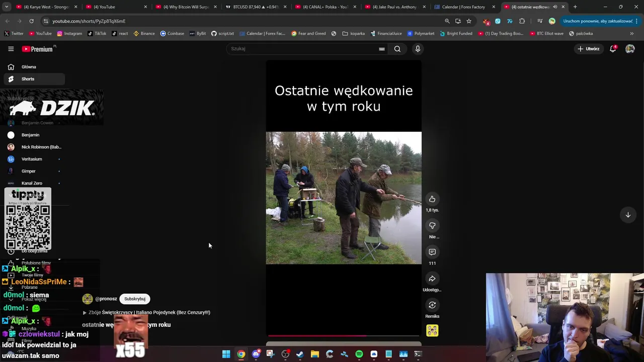This screenshot has height=362, width=644.
Task: Switch to the Kanye West - Stronger tab
Action: coord(46,7)
